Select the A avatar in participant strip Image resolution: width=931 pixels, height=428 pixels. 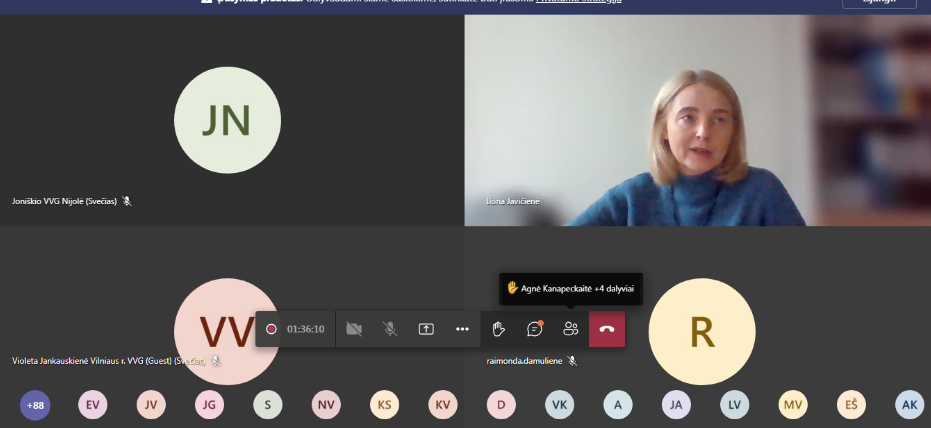pyautogui.click(x=618, y=405)
